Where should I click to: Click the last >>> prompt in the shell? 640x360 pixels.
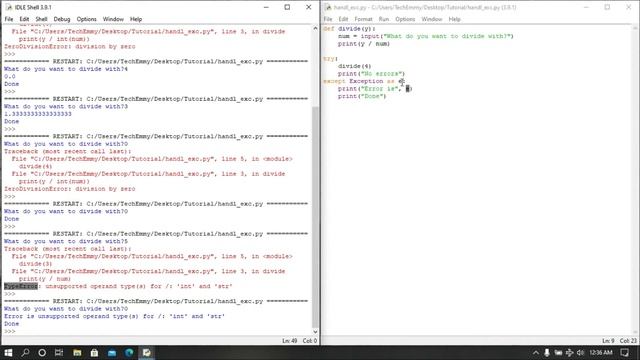click(x=10, y=331)
